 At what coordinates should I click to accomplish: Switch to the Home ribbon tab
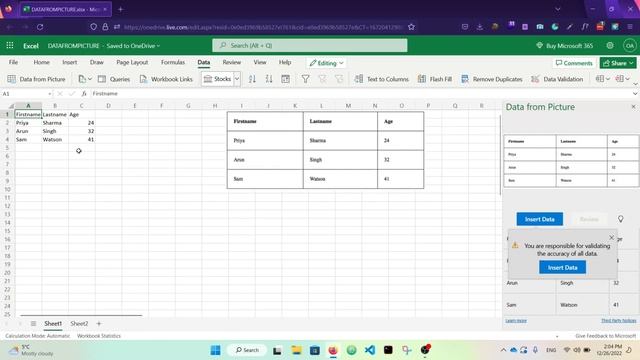click(41, 62)
